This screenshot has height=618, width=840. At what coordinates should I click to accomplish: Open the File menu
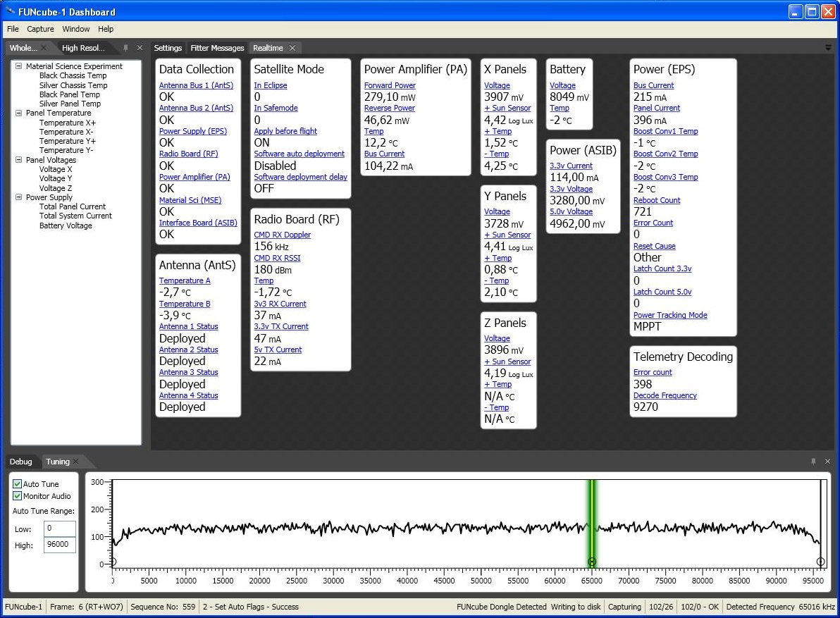click(x=13, y=29)
